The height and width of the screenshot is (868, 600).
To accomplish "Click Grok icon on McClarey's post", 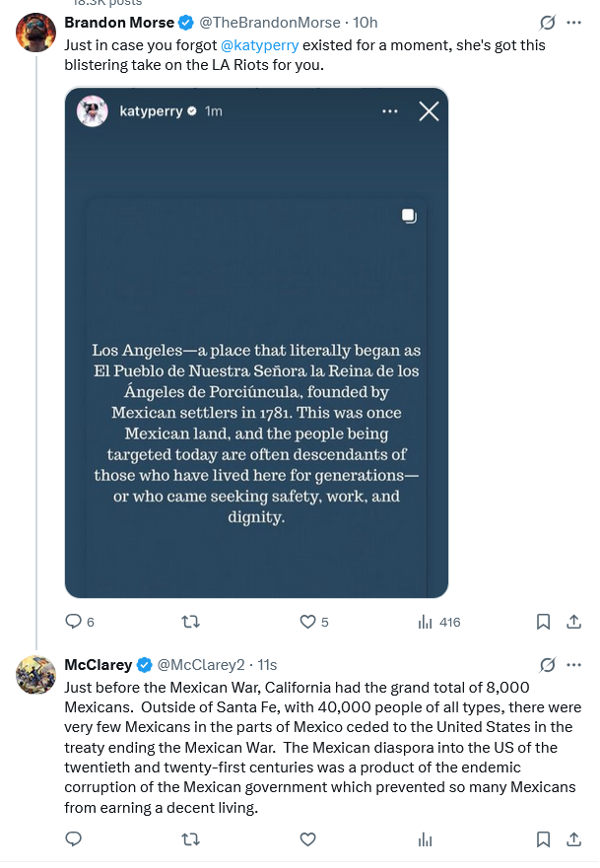I will (548, 665).
